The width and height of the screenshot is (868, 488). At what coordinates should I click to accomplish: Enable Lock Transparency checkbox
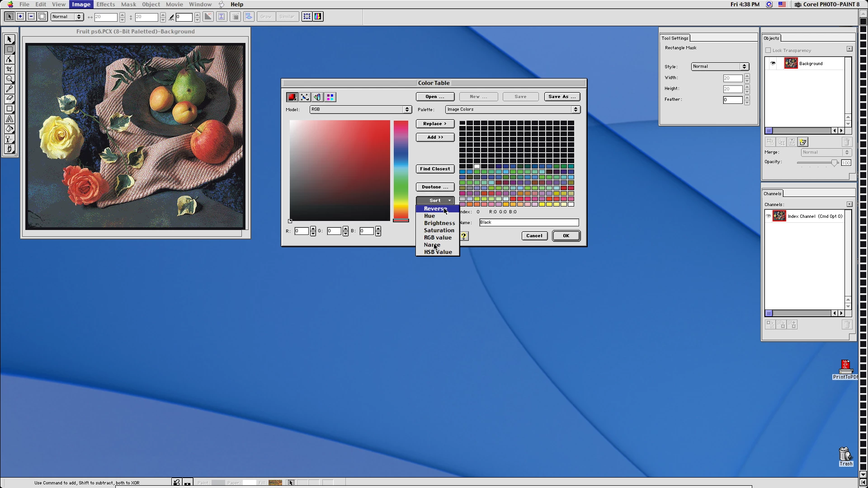pyautogui.click(x=768, y=51)
